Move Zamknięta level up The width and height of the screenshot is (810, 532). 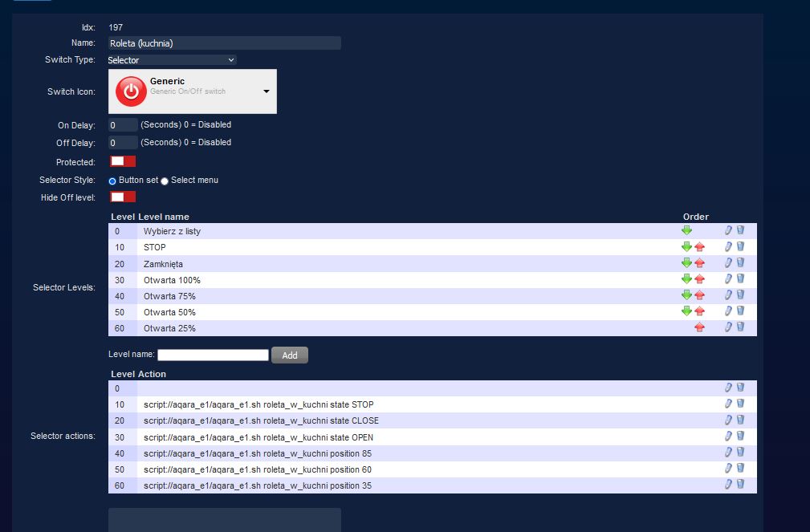click(x=699, y=263)
